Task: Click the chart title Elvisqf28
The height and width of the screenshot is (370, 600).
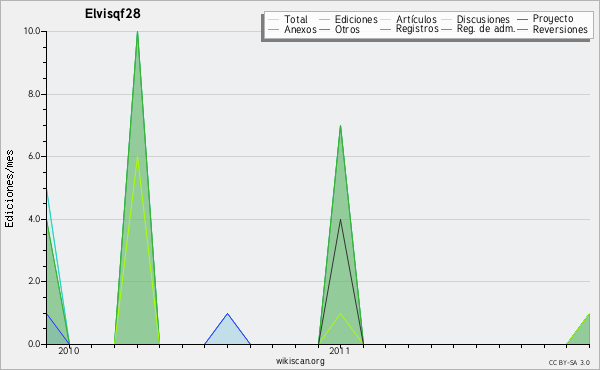Action: coord(112,14)
